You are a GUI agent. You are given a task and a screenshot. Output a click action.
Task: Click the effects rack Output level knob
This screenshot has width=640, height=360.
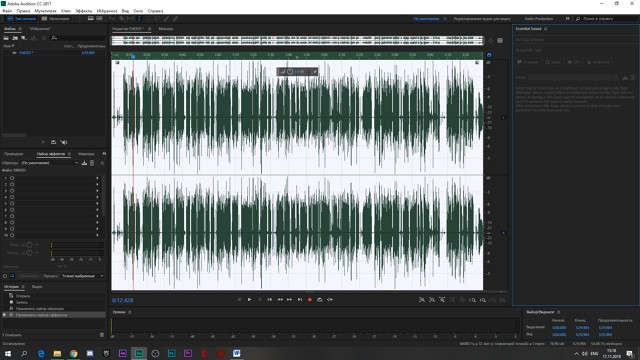29,253
